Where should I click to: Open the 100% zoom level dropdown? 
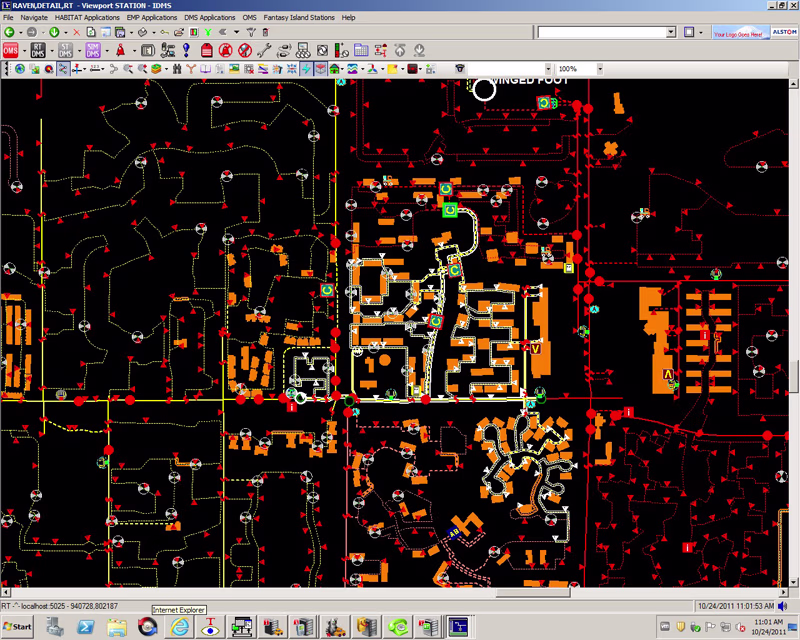pos(600,69)
